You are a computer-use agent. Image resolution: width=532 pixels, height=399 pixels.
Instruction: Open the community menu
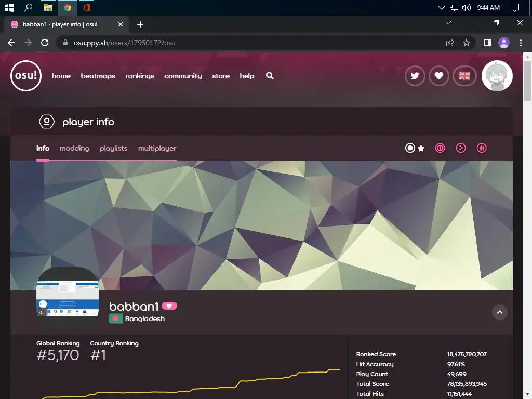(183, 76)
